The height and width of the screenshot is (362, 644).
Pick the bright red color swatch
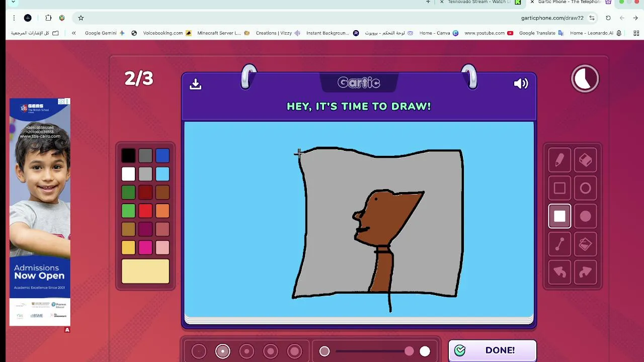click(145, 211)
